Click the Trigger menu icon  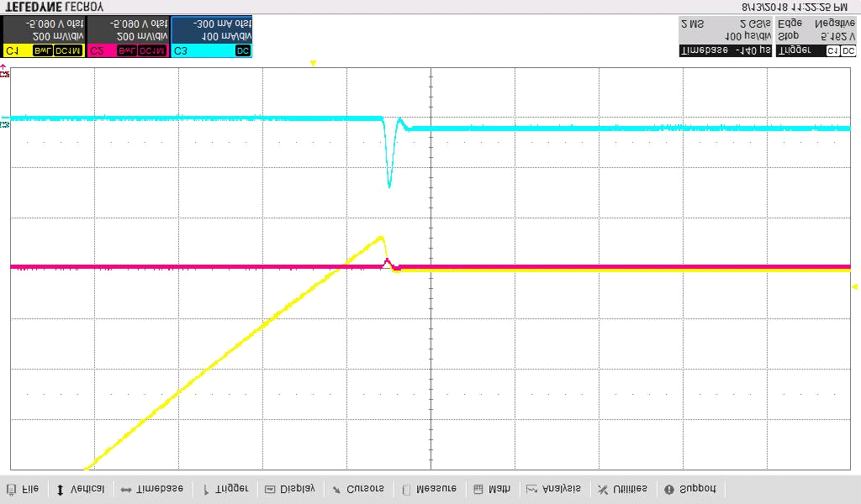(206, 489)
